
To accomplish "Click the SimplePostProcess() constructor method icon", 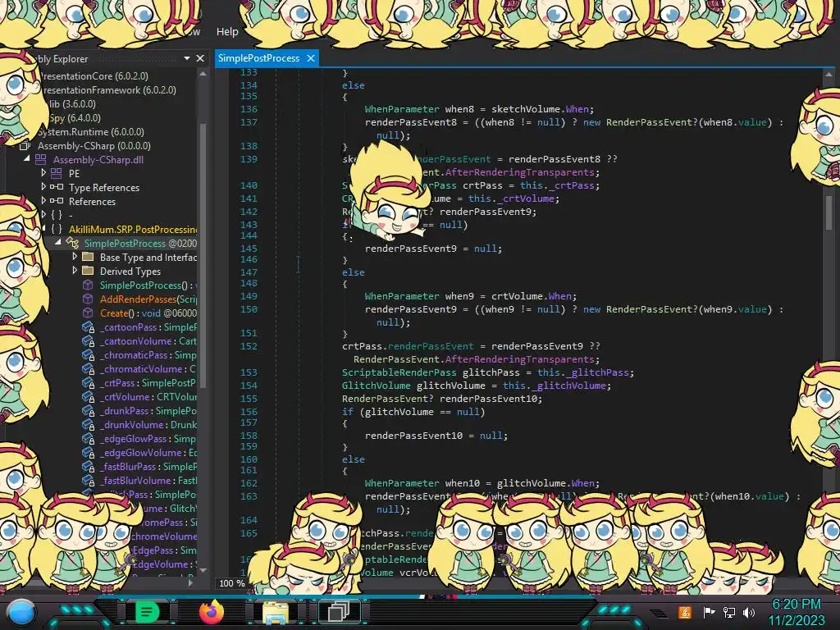I will pos(88,285).
